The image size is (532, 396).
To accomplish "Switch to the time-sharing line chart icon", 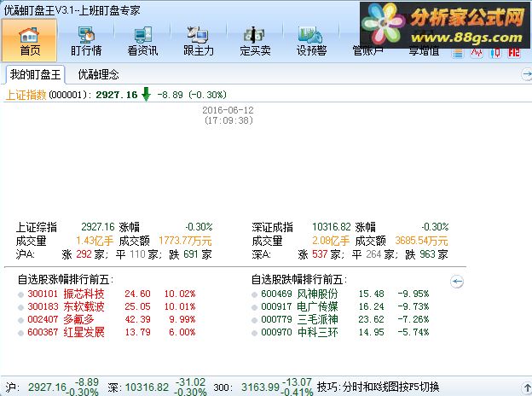I will tap(477, 53).
